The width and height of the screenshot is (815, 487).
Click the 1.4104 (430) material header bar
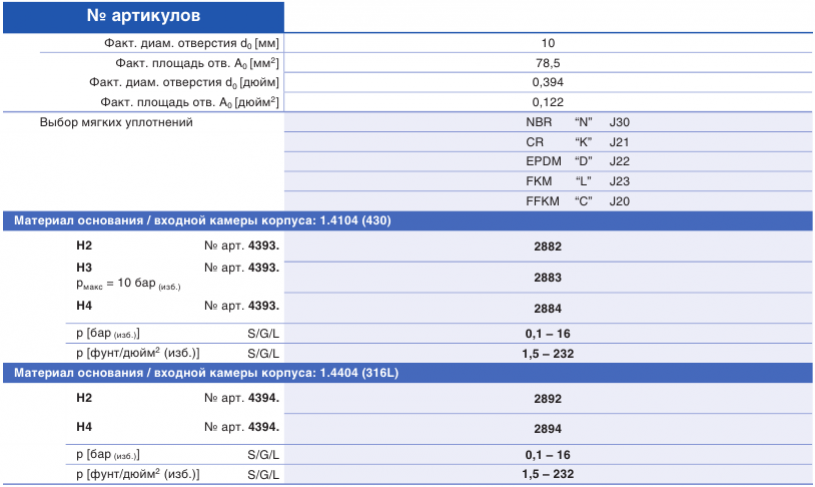(x=408, y=221)
